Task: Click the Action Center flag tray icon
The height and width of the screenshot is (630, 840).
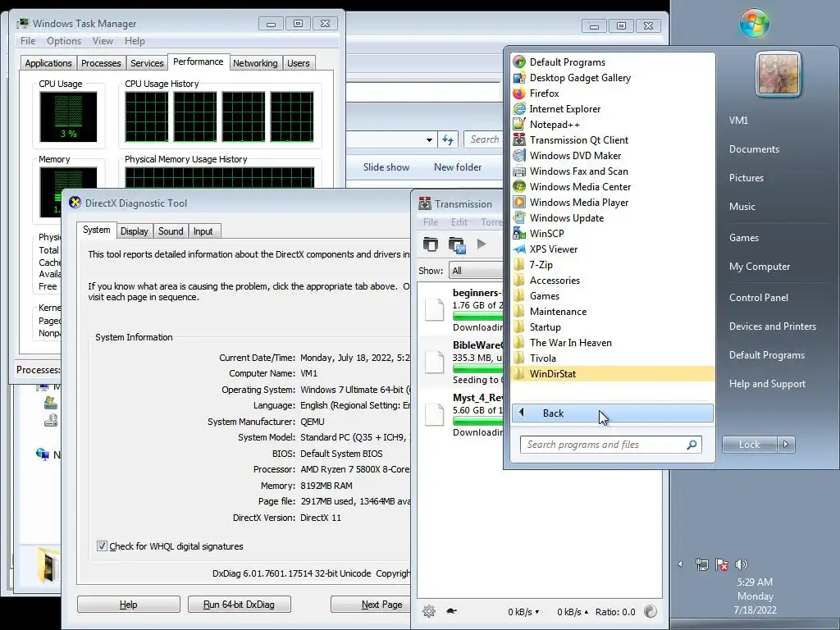Action: (722, 564)
